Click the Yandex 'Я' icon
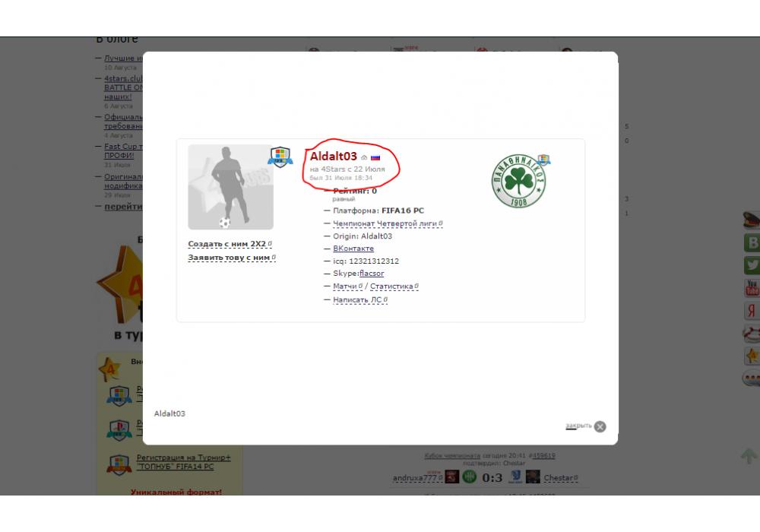 pos(752,311)
